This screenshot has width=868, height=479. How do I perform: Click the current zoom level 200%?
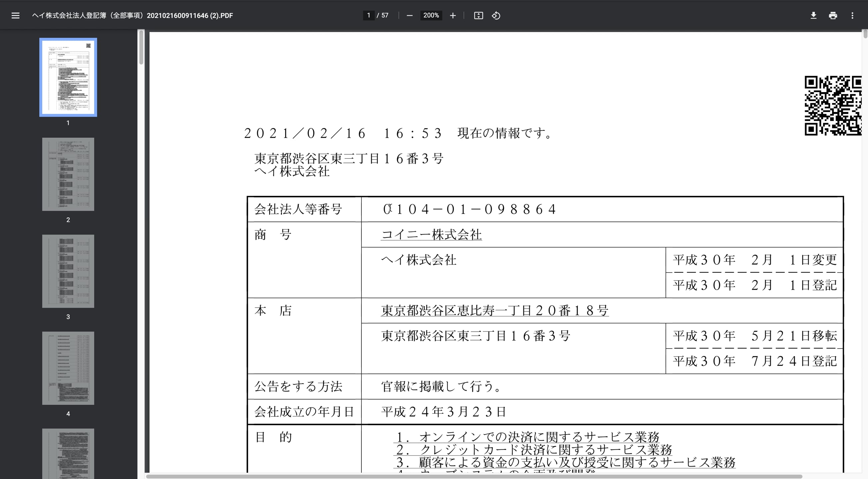(431, 16)
